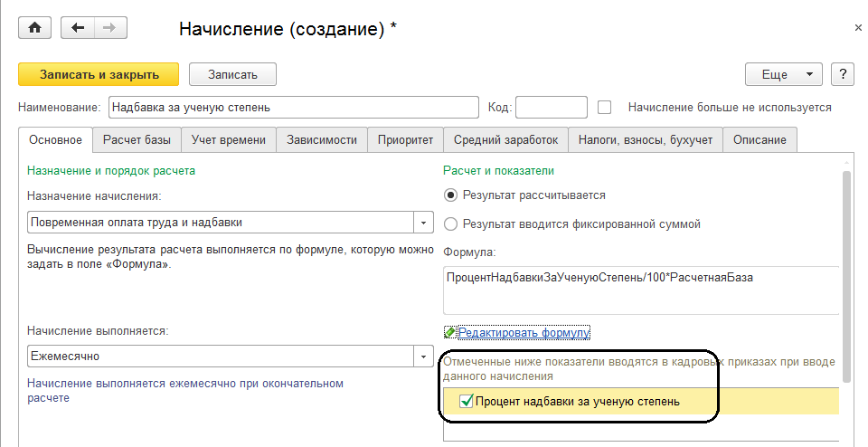Click the vertical scrollbar on the right
The width and height of the screenshot is (868, 447).
[x=846, y=271]
